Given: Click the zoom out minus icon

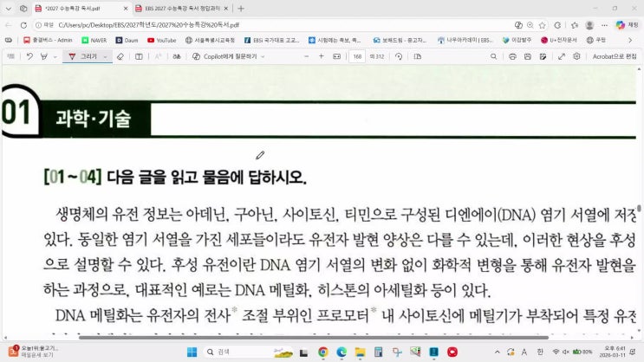Looking at the screenshot, I should [x=306, y=56].
